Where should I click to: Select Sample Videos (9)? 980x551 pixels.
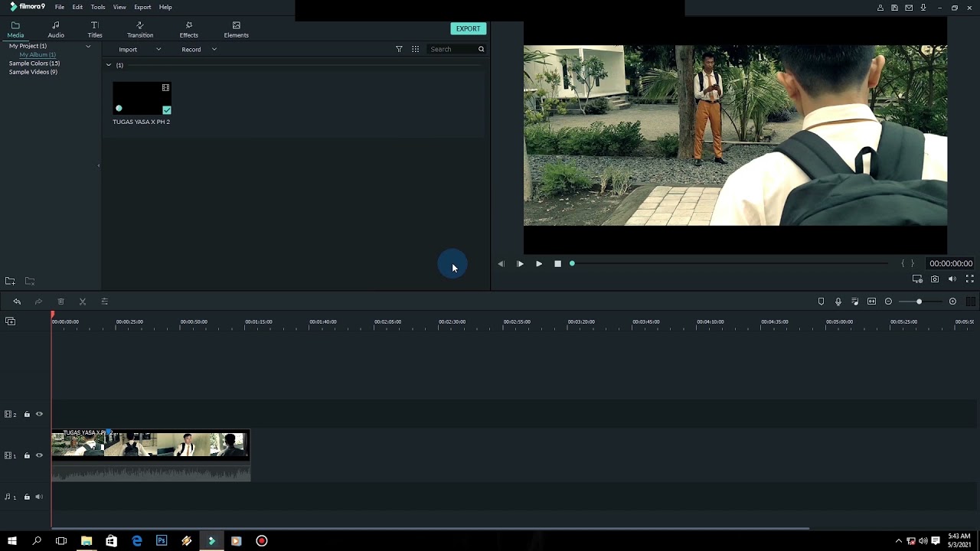pos(33,72)
